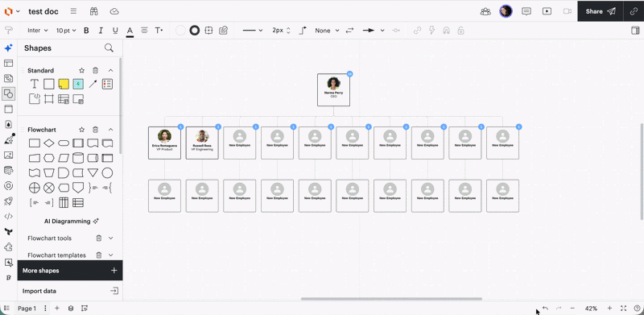The height and width of the screenshot is (315, 644).
Task: Select the Page 1 tab
Action: click(27, 309)
